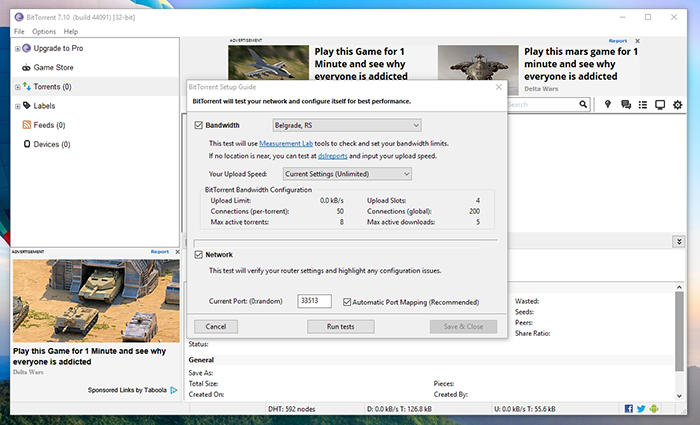Select the Torrents arrows icon
Viewport: 700px width, 425px height.
(27, 86)
